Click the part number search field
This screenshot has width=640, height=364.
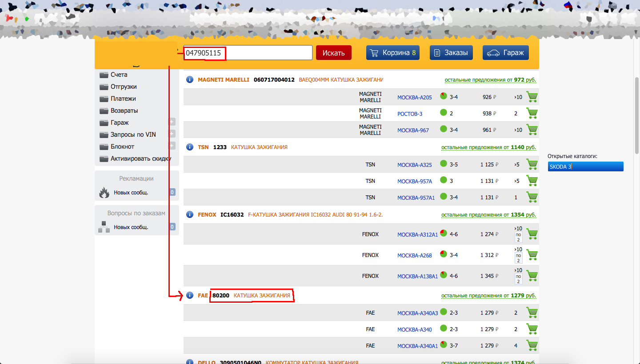(248, 53)
